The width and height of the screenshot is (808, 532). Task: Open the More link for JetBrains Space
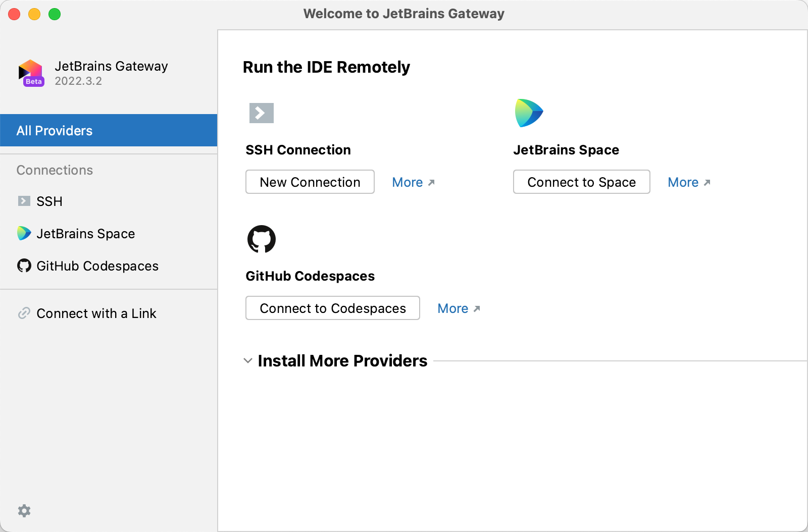click(x=688, y=182)
